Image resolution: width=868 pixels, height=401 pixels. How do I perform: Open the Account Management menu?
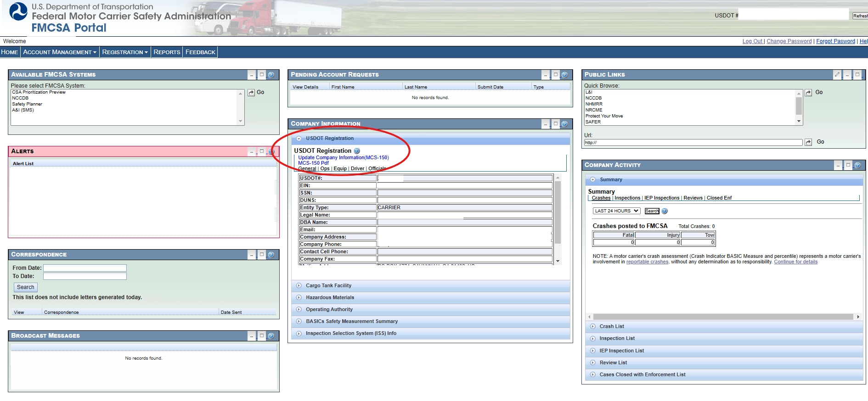point(60,52)
